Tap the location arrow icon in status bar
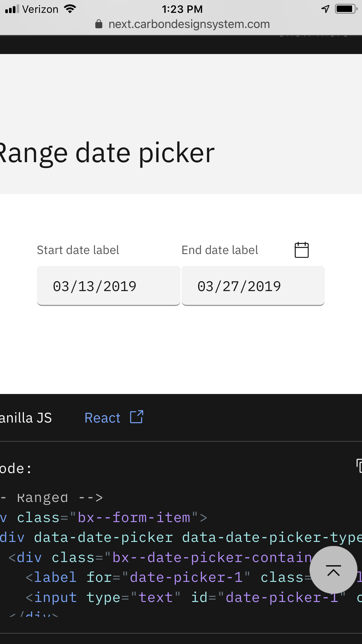 325,9
